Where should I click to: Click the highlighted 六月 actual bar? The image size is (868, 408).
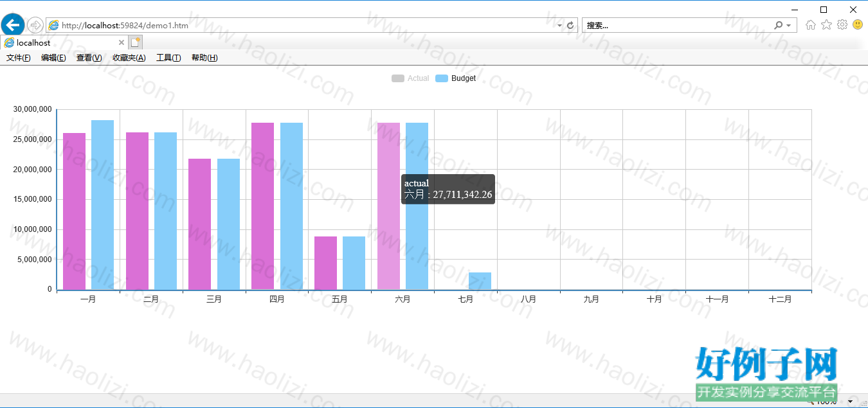[x=388, y=206]
